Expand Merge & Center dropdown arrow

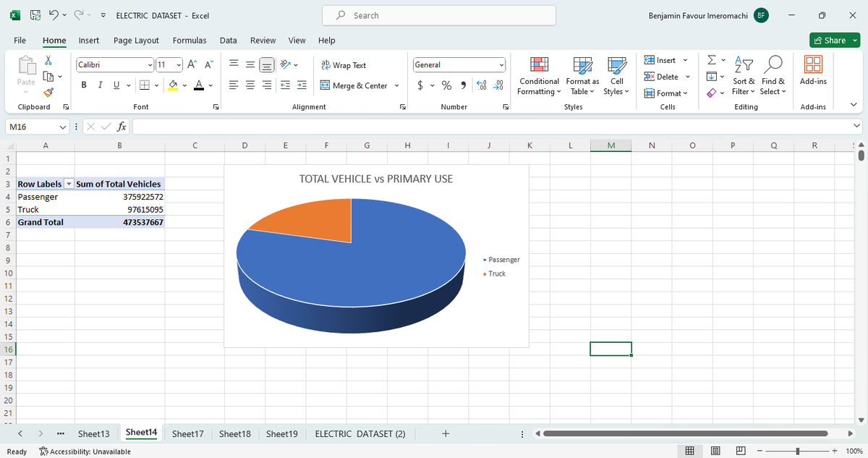[396, 85]
